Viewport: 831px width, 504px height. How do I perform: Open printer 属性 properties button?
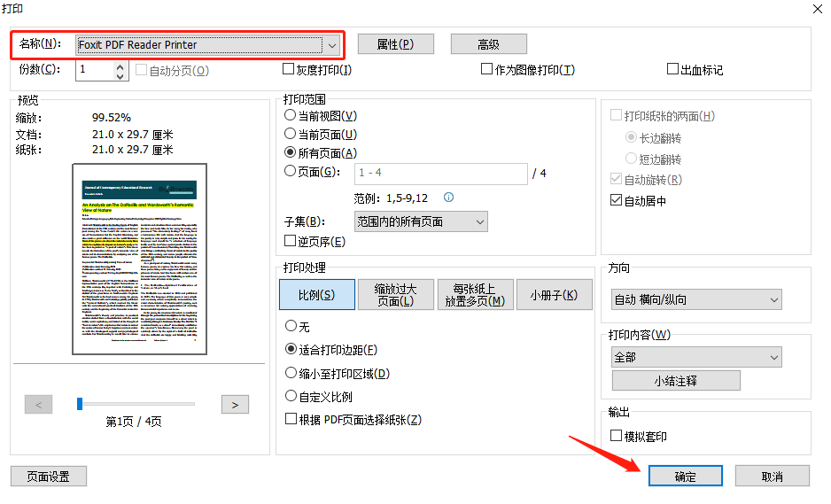pyautogui.click(x=395, y=44)
